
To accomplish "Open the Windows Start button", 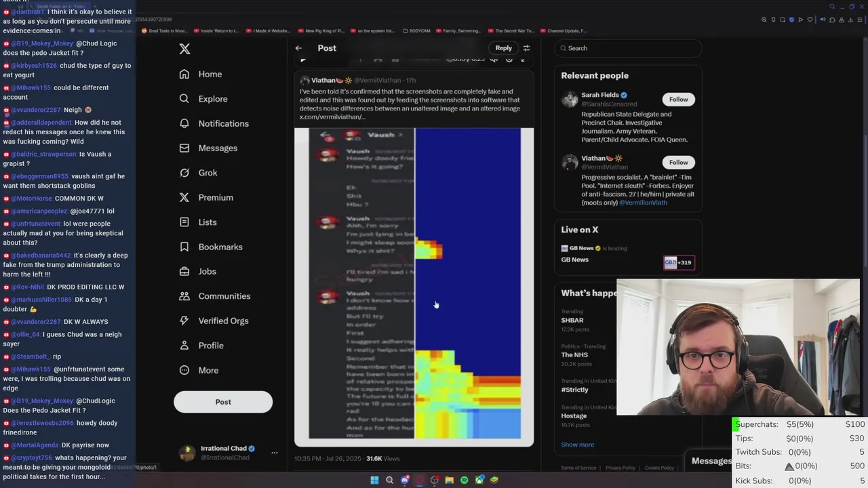I will tap(374, 480).
